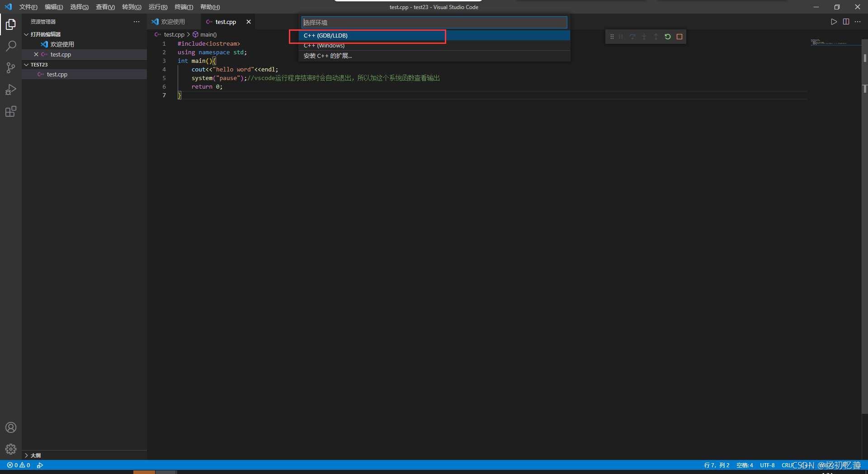Close the test.cpp editor tab

(248, 22)
